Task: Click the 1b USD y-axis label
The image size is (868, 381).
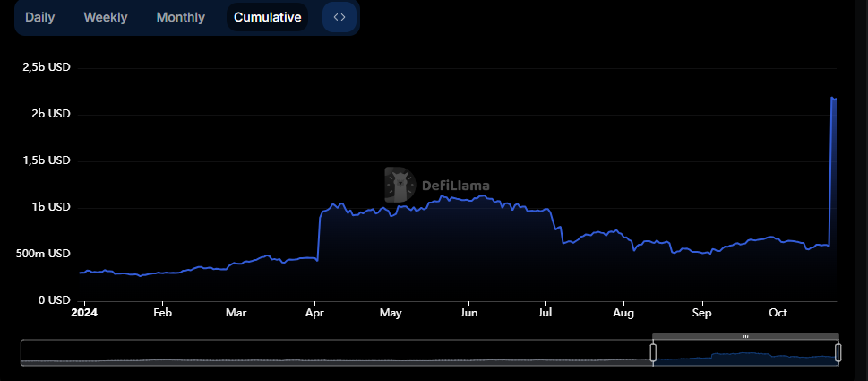Action: tap(52, 207)
